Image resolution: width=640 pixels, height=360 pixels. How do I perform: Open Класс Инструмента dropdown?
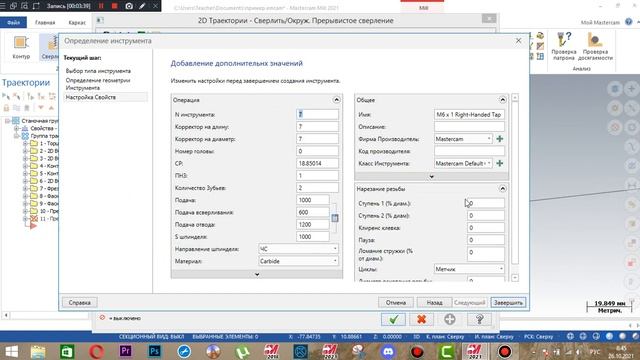tap(463, 163)
